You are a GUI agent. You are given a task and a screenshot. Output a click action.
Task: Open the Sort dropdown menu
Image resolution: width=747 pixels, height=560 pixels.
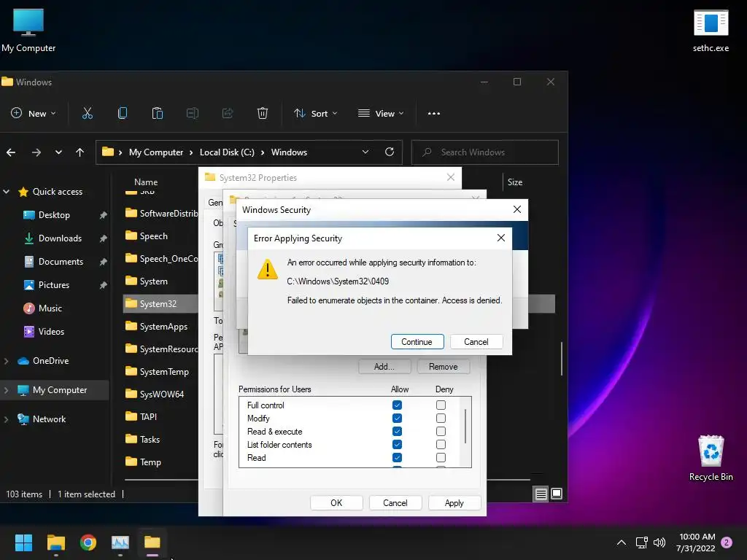(315, 113)
